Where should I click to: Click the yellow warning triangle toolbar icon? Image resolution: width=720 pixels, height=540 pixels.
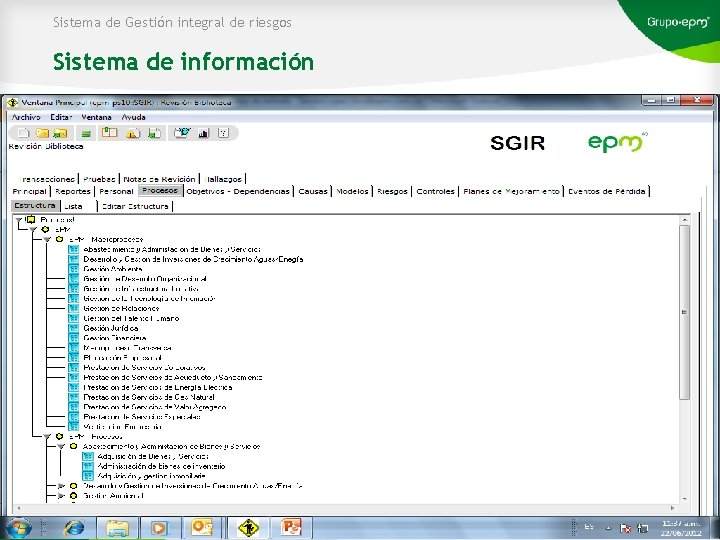click(133, 133)
